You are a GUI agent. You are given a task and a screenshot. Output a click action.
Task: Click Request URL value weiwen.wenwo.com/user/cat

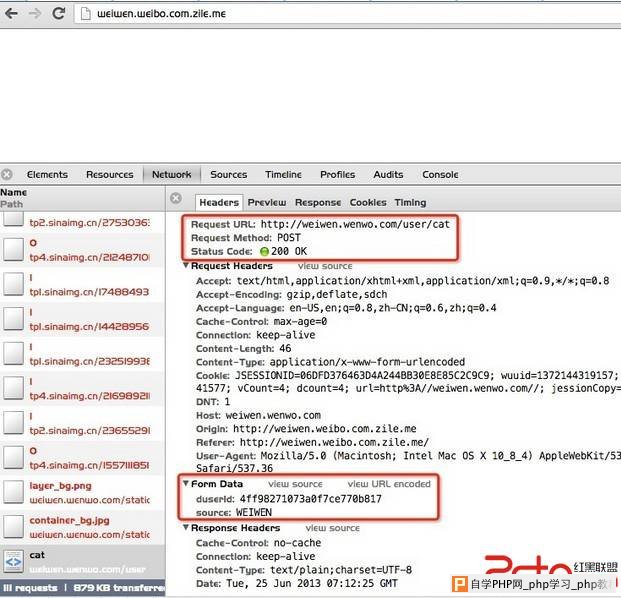tap(355, 225)
